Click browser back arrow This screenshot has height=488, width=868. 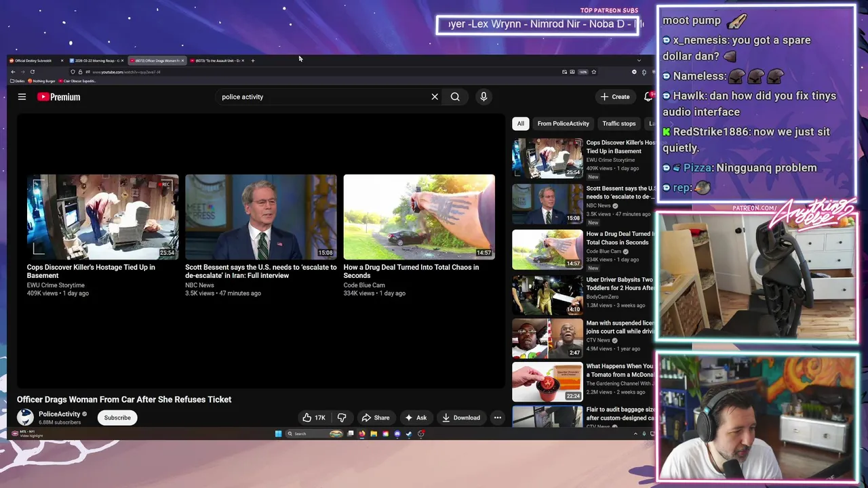13,72
